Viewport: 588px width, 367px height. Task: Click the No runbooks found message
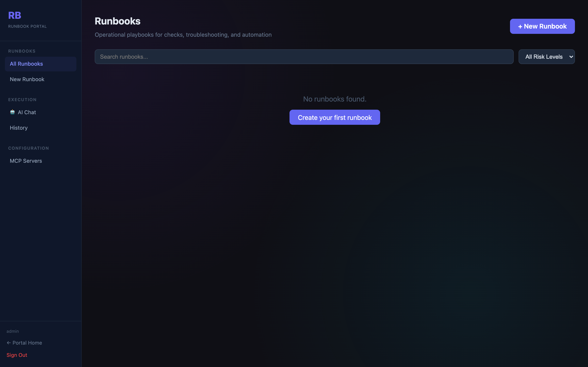[335, 99]
